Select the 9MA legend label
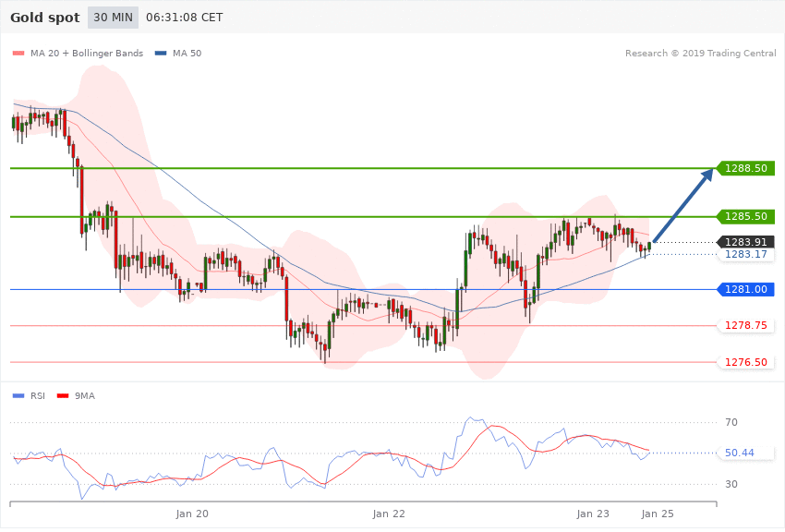785x532 pixels. coord(85,396)
